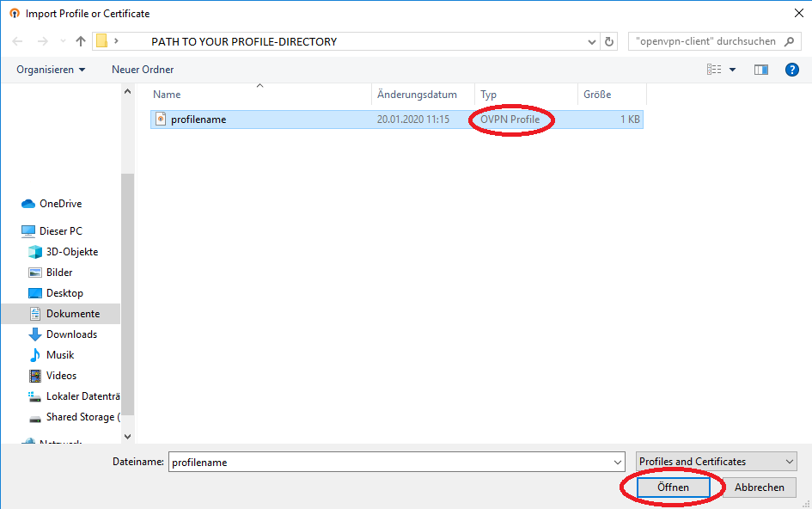Open Help via the question mark icon
The image size is (812, 509).
(791, 69)
